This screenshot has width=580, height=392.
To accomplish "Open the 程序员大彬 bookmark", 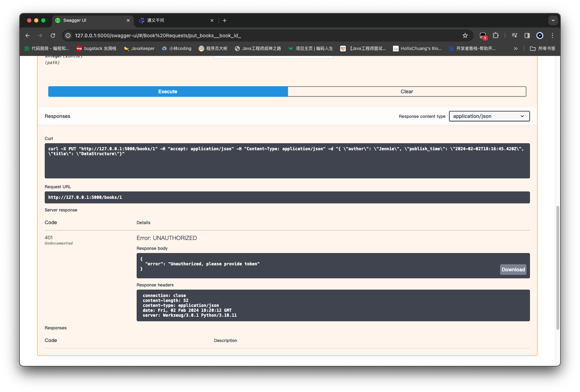I will (213, 49).
